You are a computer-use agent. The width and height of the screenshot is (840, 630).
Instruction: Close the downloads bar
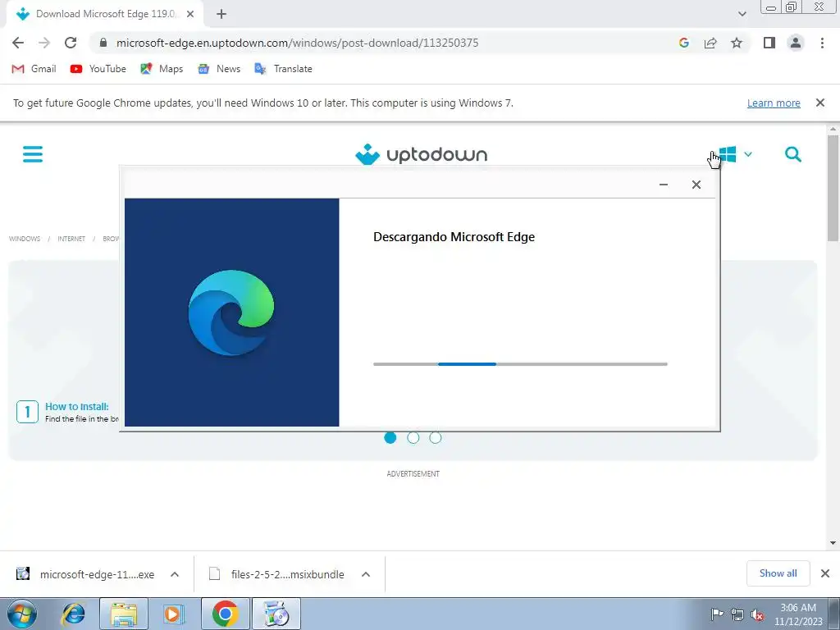pyautogui.click(x=825, y=573)
